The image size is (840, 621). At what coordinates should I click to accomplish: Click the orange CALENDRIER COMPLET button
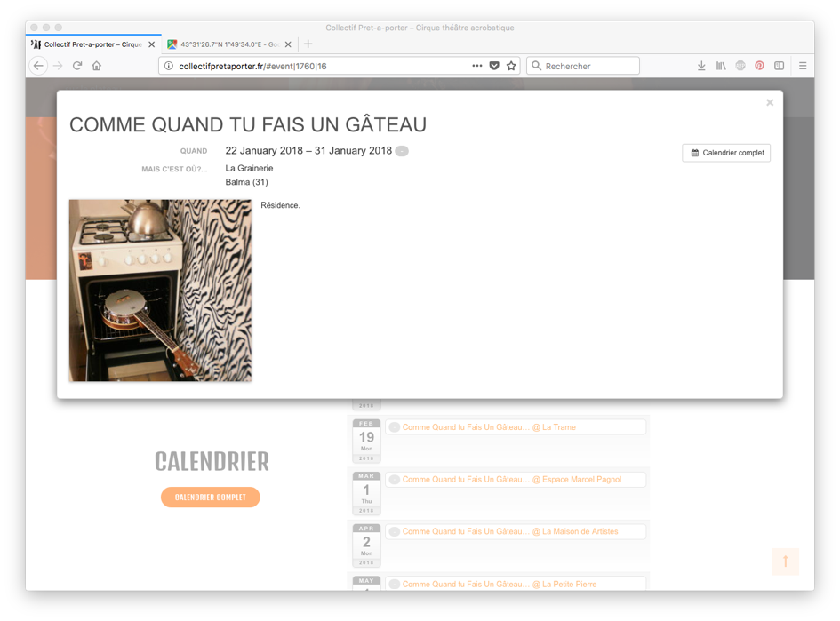(211, 497)
